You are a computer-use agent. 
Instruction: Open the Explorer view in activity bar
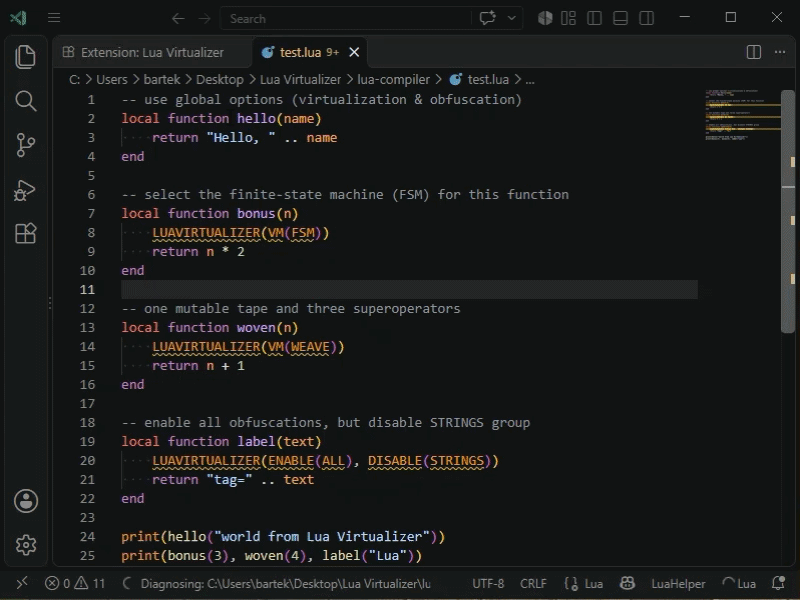click(26, 57)
